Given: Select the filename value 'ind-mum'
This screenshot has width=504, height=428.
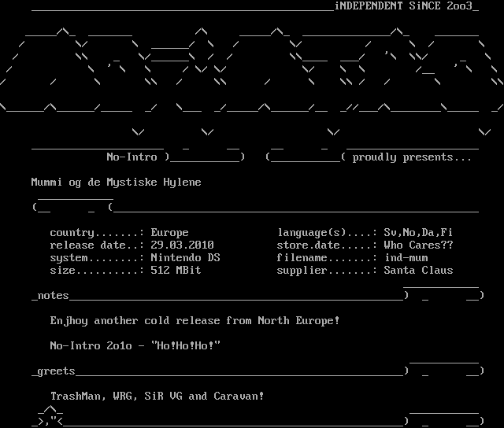Looking at the screenshot, I should (x=406, y=257).
